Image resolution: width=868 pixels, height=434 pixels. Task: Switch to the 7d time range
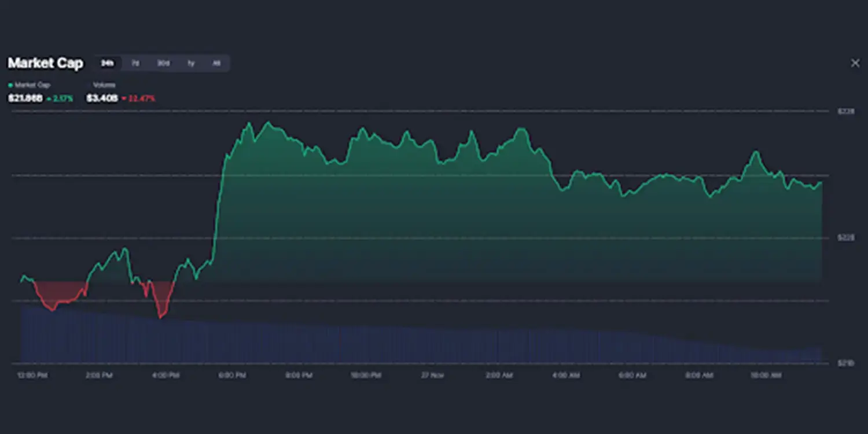tap(136, 63)
